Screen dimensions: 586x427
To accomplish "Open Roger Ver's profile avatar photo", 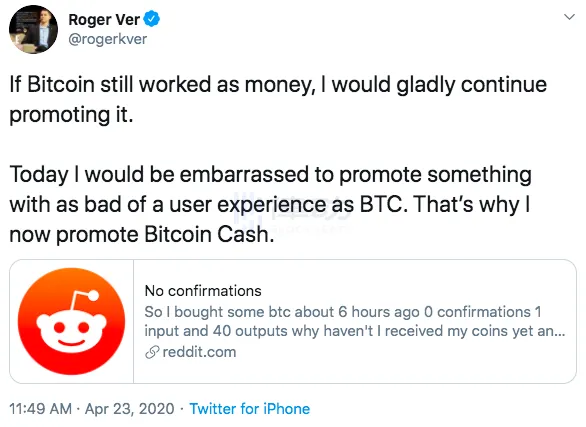I will [x=34, y=30].
